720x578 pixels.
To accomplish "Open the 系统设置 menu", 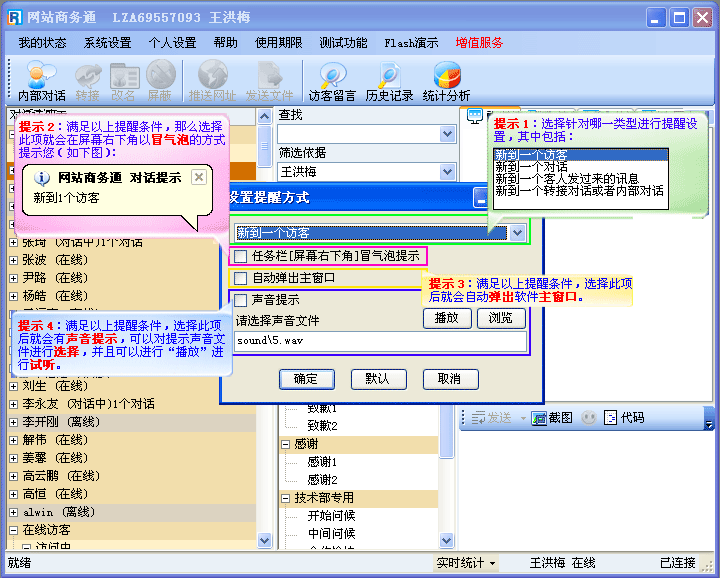I will tap(107, 43).
